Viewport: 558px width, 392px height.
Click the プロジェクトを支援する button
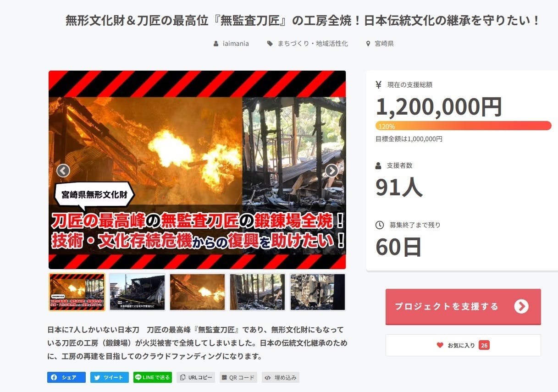tap(463, 306)
